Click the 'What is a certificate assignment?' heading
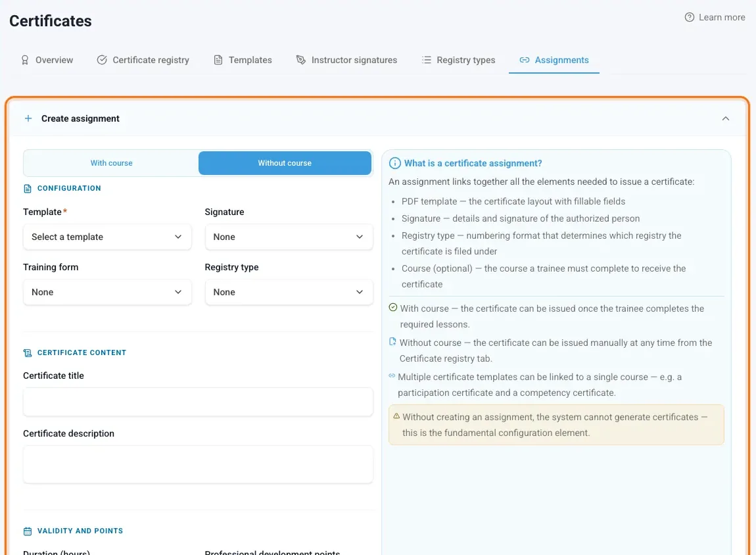The image size is (756, 555). click(x=473, y=163)
